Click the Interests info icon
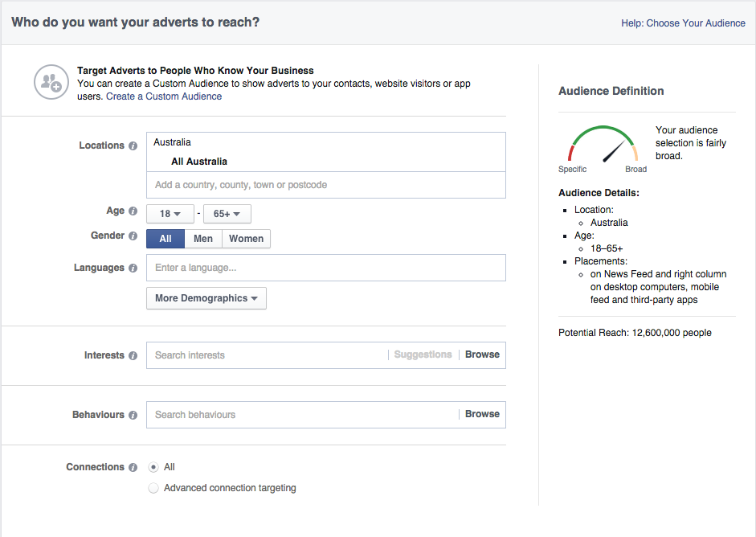 click(x=133, y=355)
